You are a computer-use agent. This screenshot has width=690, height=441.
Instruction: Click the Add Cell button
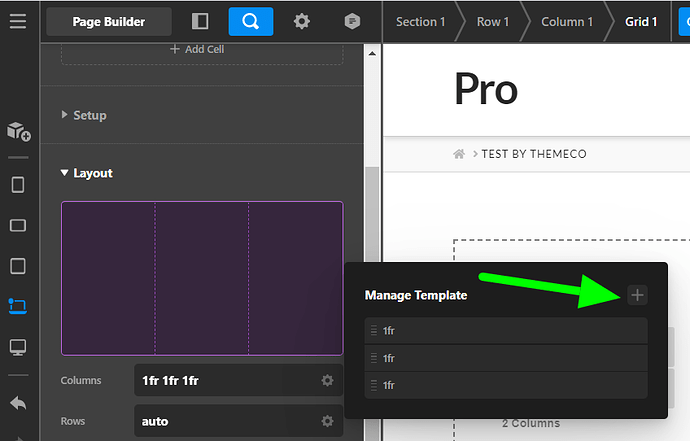tap(202, 49)
